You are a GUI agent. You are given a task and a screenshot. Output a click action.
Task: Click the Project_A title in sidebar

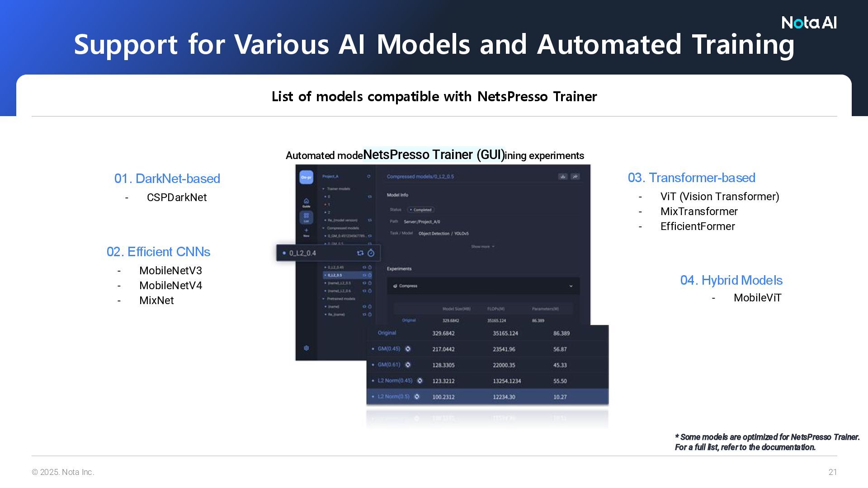[x=330, y=177]
